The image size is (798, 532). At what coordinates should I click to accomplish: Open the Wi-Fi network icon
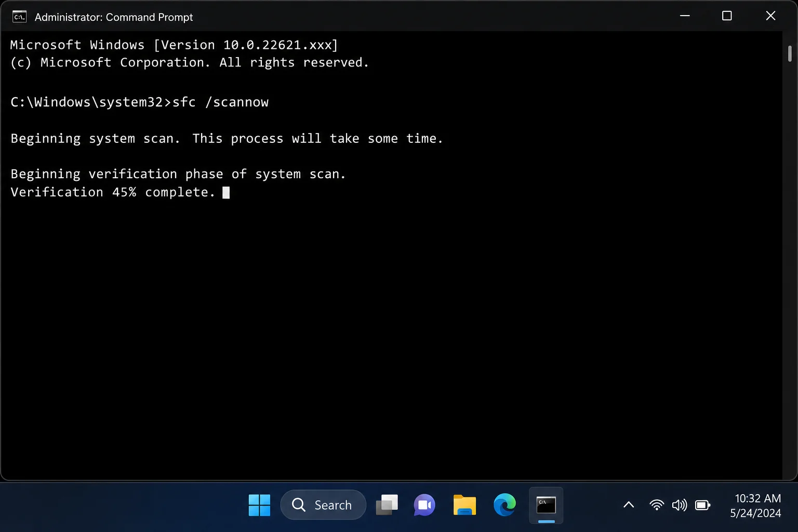click(657, 505)
